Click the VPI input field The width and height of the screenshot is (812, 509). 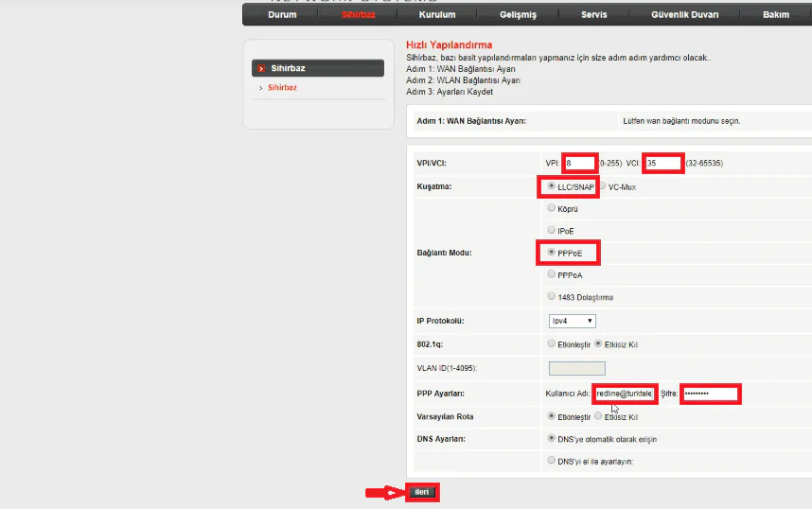point(579,164)
